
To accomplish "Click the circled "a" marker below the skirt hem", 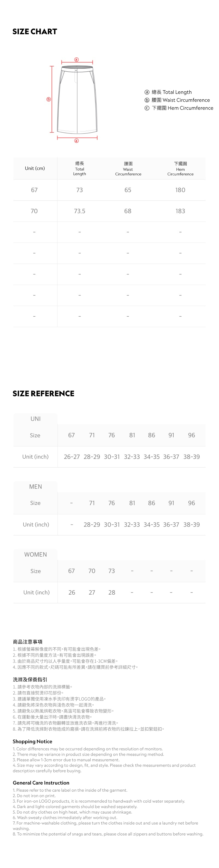I will click(x=76, y=141).
